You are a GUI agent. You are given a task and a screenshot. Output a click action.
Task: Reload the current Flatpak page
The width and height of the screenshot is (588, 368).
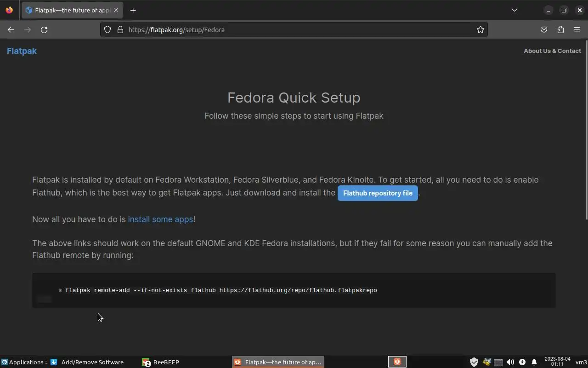click(44, 29)
